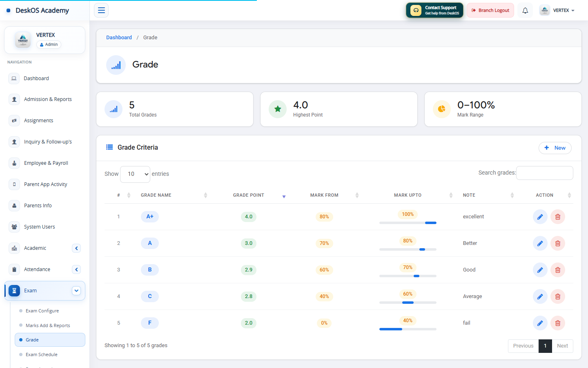Edit the grade F row
Viewport: 588px width, 368px height.
pos(540,323)
